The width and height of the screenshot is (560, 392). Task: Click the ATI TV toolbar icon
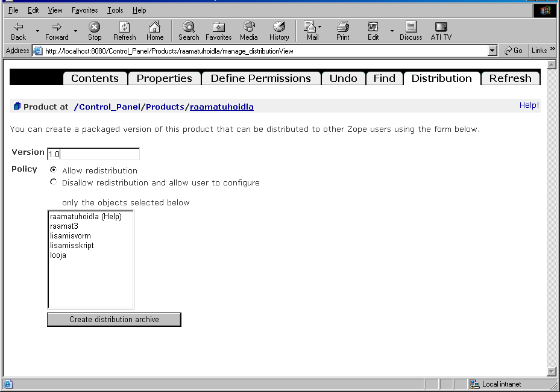[x=441, y=31]
